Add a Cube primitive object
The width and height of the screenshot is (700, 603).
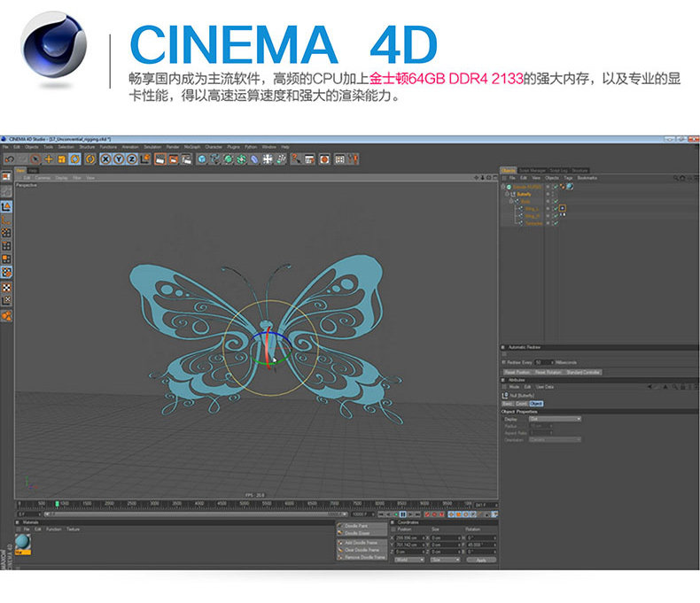(202, 159)
